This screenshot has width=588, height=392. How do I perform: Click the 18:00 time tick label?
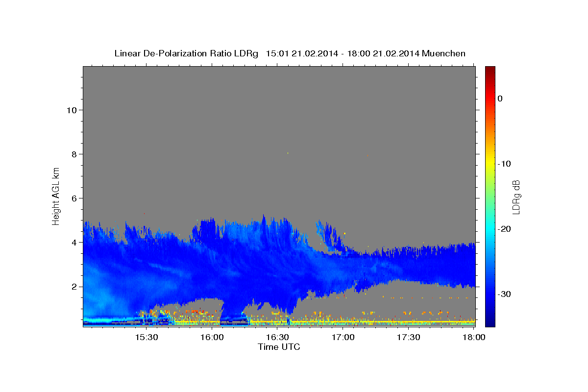474,337
